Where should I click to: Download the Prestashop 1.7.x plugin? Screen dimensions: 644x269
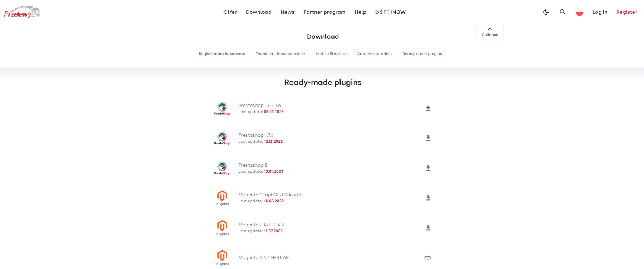point(428,138)
